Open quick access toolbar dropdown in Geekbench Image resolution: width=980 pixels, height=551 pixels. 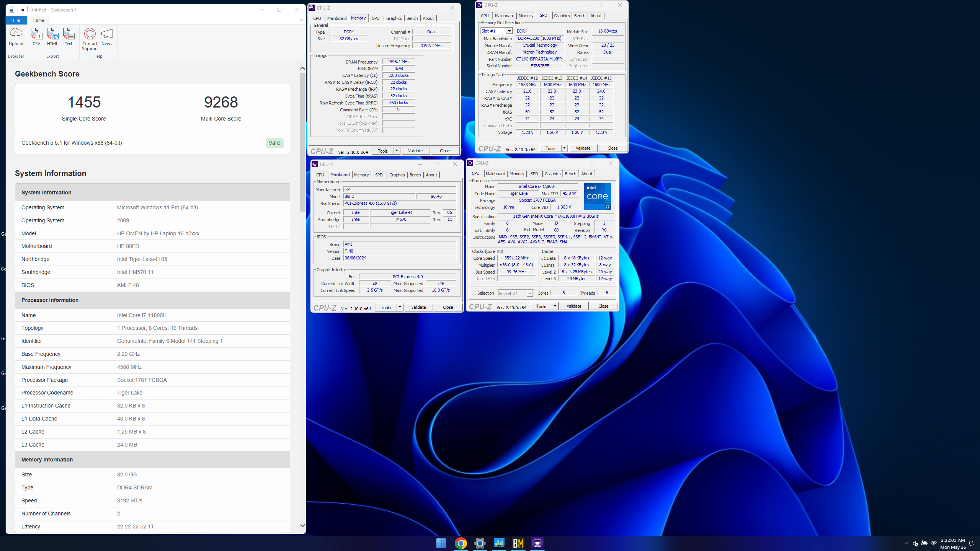point(23,10)
